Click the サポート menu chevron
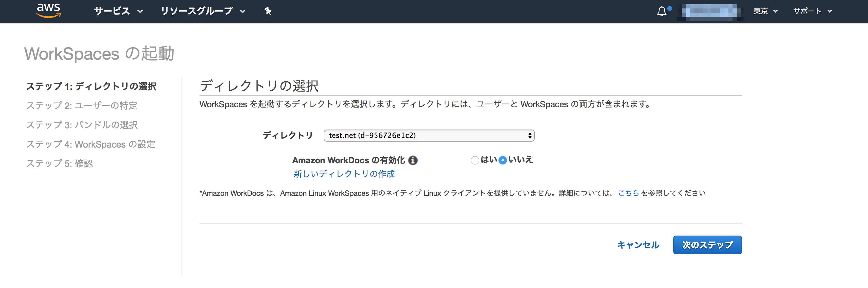 click(830, 11)
